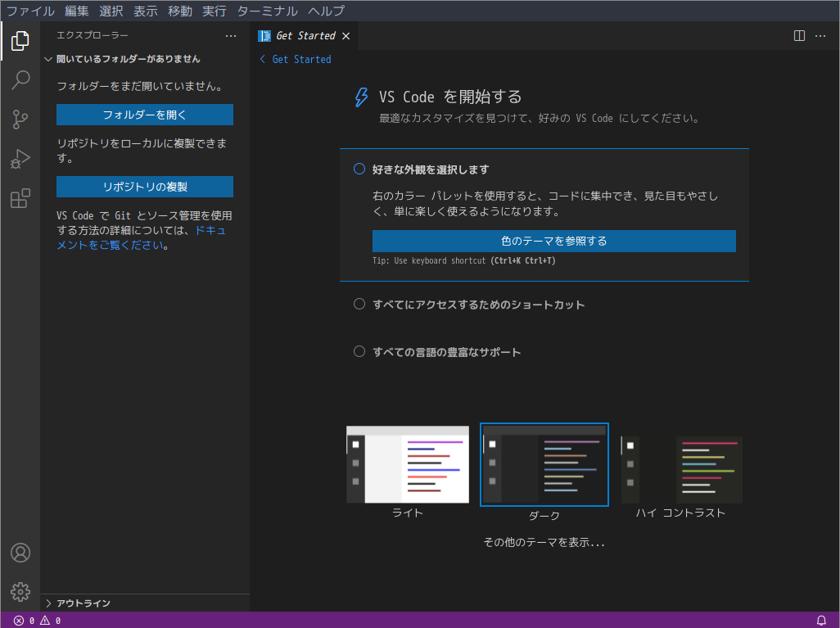Choose the ハイ コントラスト theme thumbnail
The image size is (840, 628).
point(681,468)
